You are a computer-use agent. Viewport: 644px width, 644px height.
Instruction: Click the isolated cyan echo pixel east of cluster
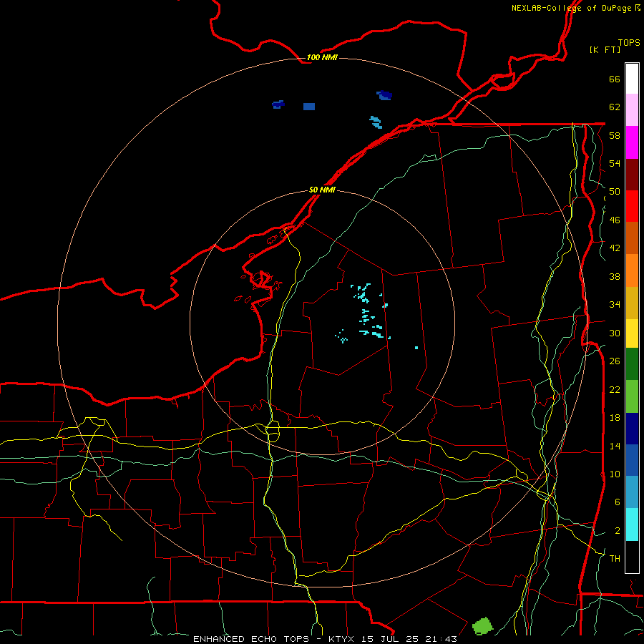pos(416,348)
